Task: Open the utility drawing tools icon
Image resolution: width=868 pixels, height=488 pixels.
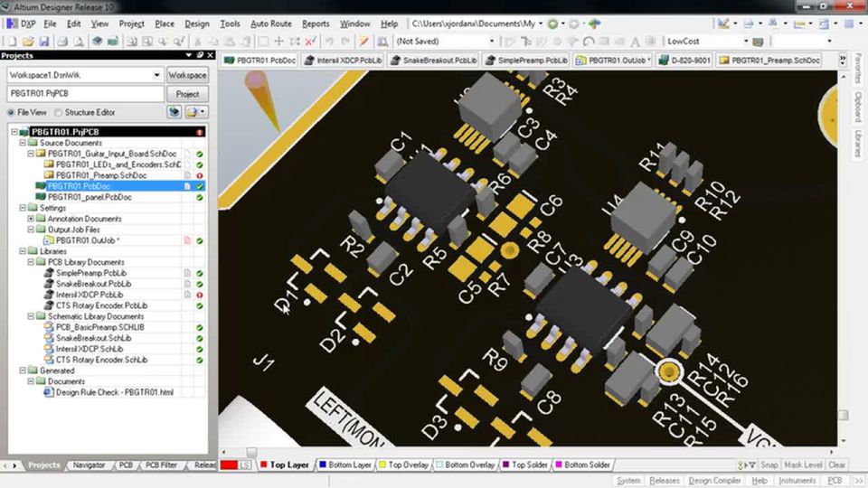Action: [x=723, y=23]
